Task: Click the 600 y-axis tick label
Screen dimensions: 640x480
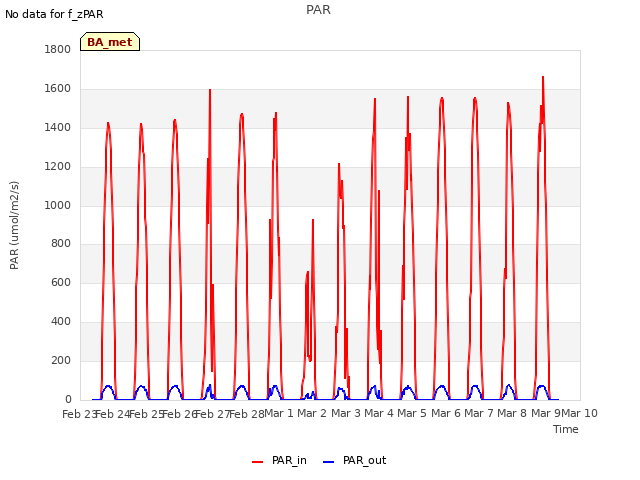Action: 61,282
